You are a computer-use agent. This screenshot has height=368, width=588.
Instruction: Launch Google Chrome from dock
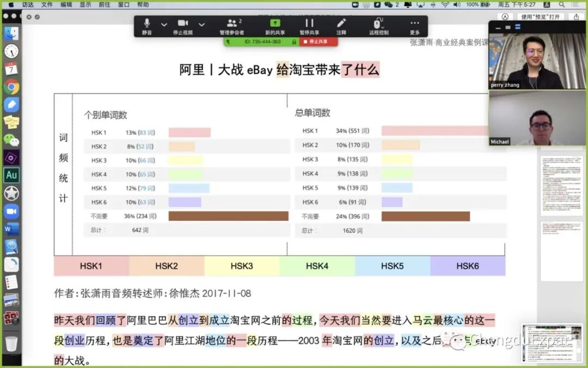pos(11,87)
